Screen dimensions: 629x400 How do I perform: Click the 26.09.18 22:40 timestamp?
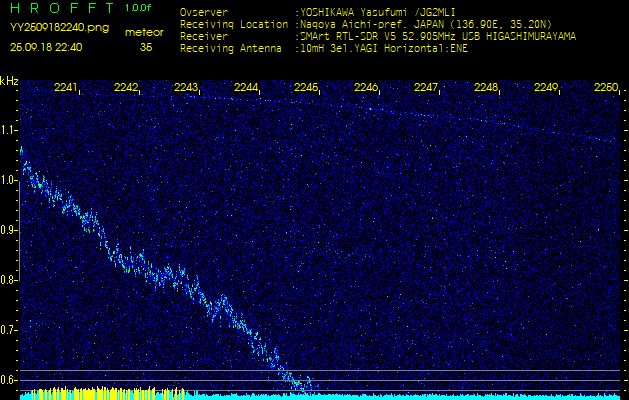click(x=46, y=46)
